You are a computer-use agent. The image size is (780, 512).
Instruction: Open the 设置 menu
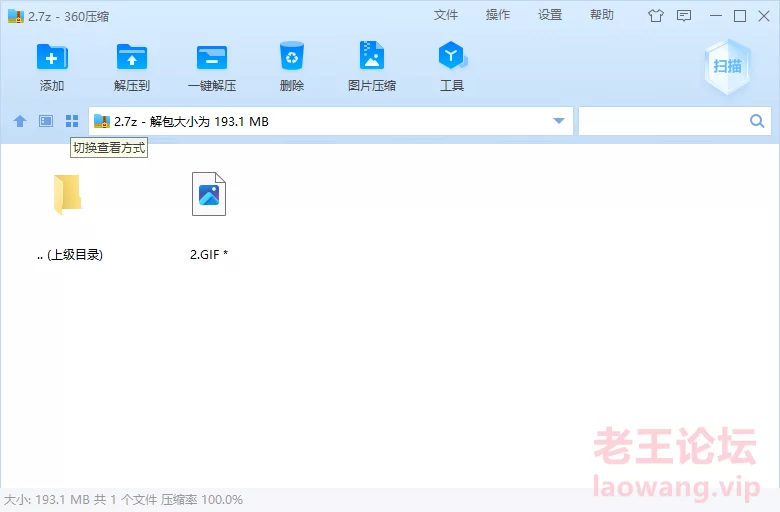[550, 15]
